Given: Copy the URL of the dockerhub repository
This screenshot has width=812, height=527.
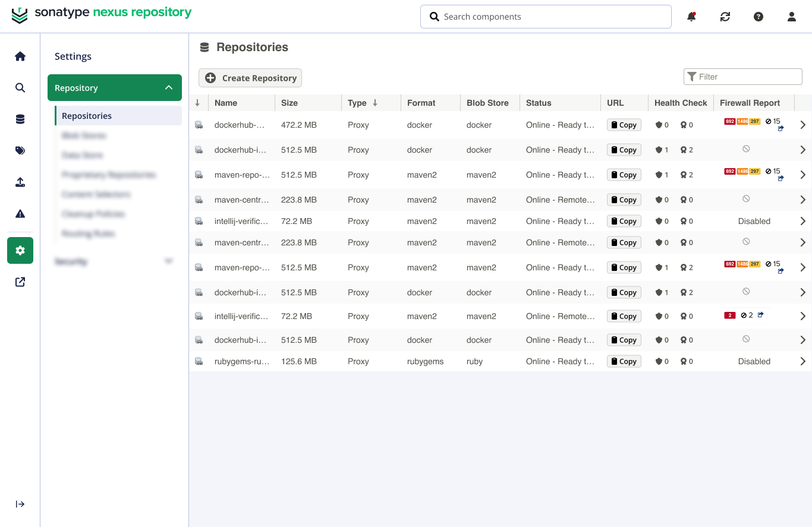Looking at the screenshot, I should tap(624, 124).
